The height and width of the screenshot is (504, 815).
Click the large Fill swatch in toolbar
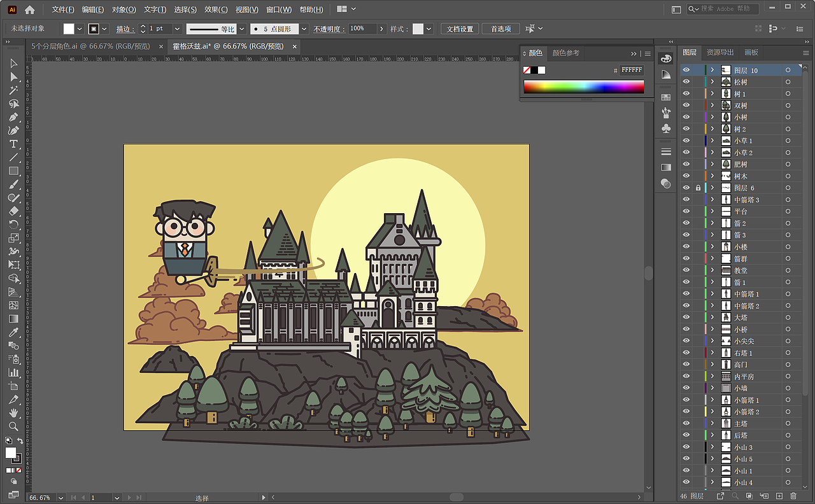[11, 452]
